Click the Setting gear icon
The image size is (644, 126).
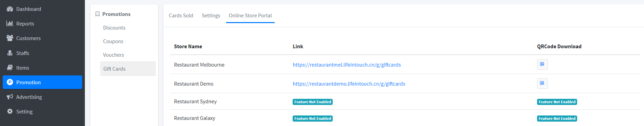pos(10,111)
